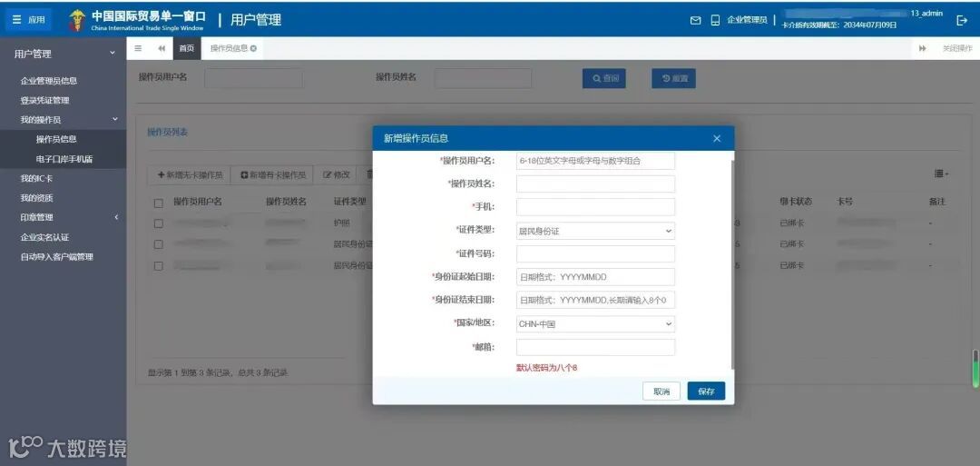980x466 pixels.
Task: Open 企业实名认证 in the sidebar
Action: coord(44,237)
